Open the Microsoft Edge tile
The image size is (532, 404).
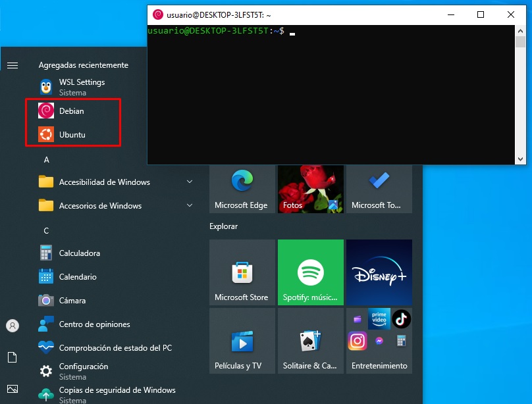click(242, 189)
